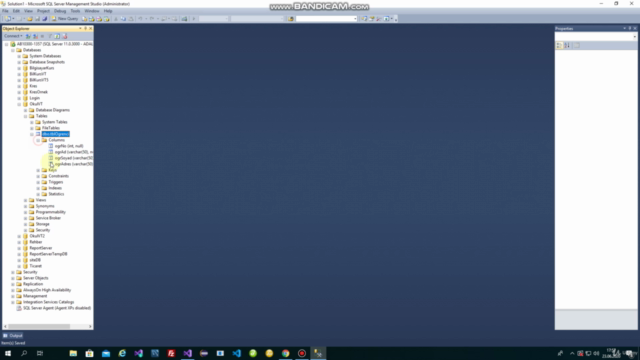Close the Object Explorer panel
640x360 pixels.
[90, 29]
